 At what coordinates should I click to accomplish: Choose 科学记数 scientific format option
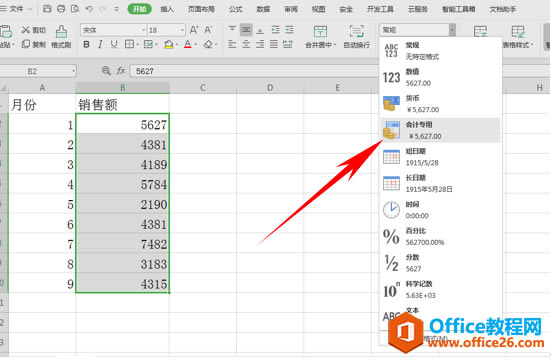pos(440,289)
